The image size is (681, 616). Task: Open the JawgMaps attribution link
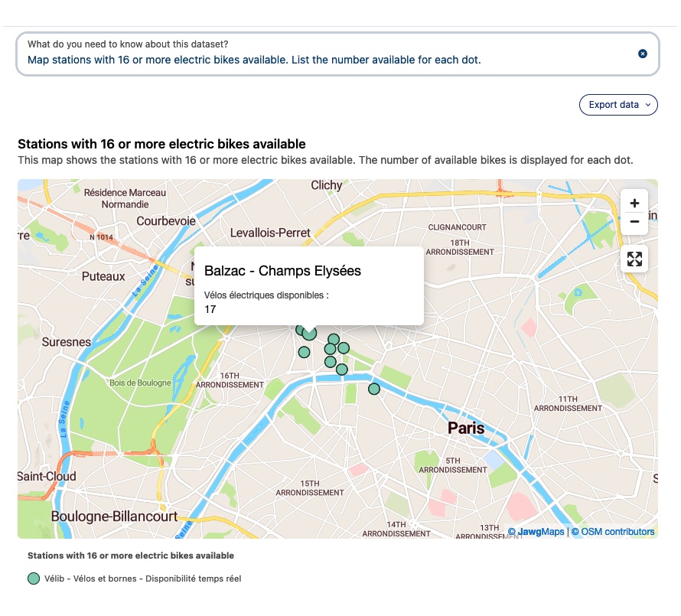(541, 532)
